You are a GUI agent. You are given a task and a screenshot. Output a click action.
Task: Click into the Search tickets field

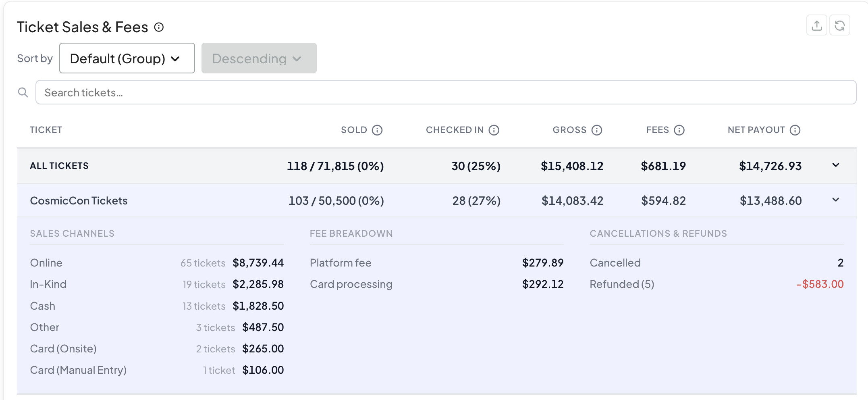point(445,93)
